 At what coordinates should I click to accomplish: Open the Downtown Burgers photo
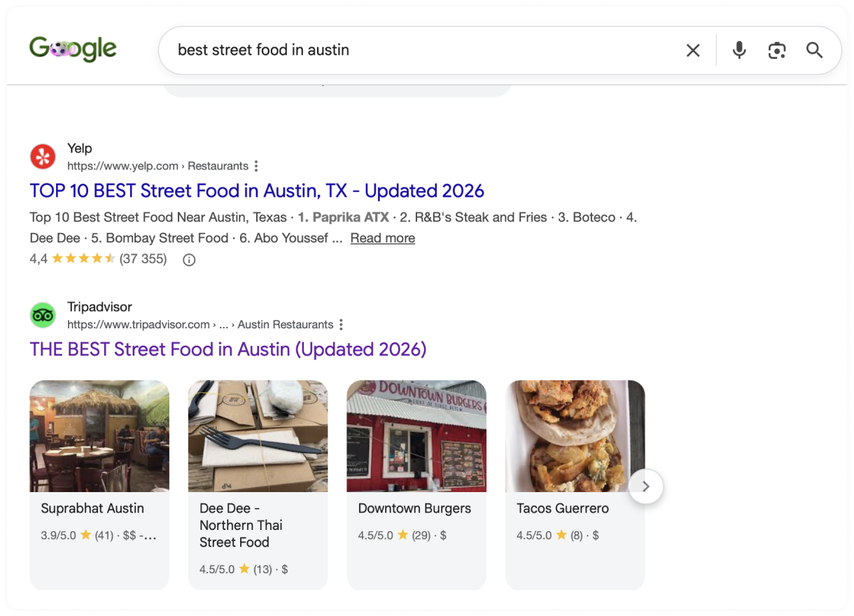[x=416, y=436]
